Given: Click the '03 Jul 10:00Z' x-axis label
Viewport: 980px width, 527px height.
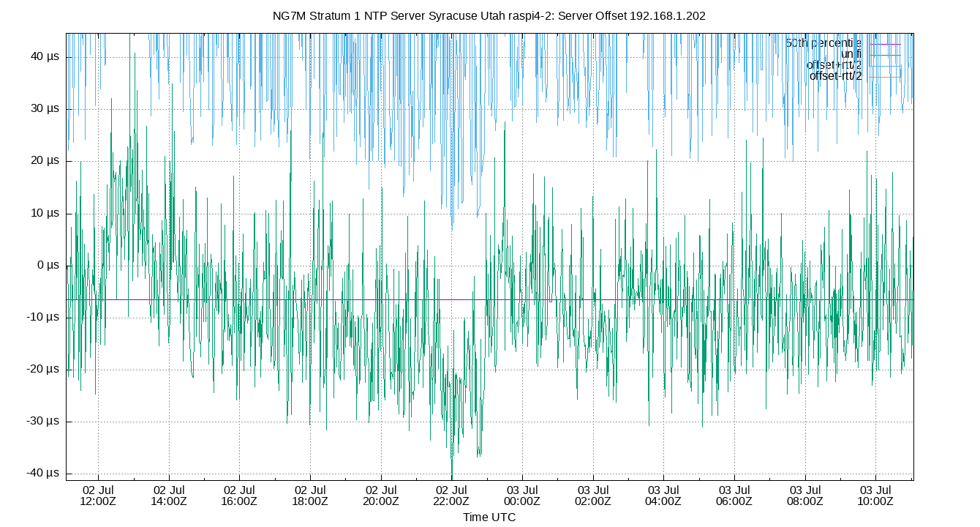Looking at the screenshot, I should (x=875, y=496).
